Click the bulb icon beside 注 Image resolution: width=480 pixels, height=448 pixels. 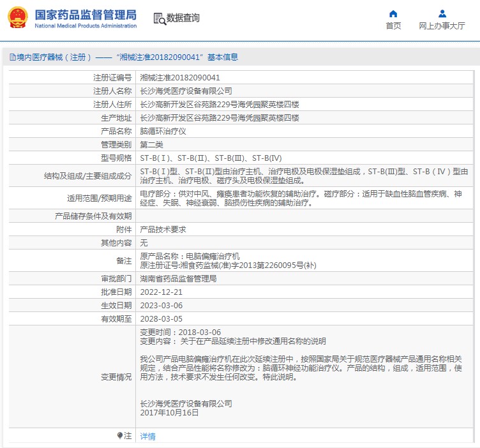pos(120,435)
